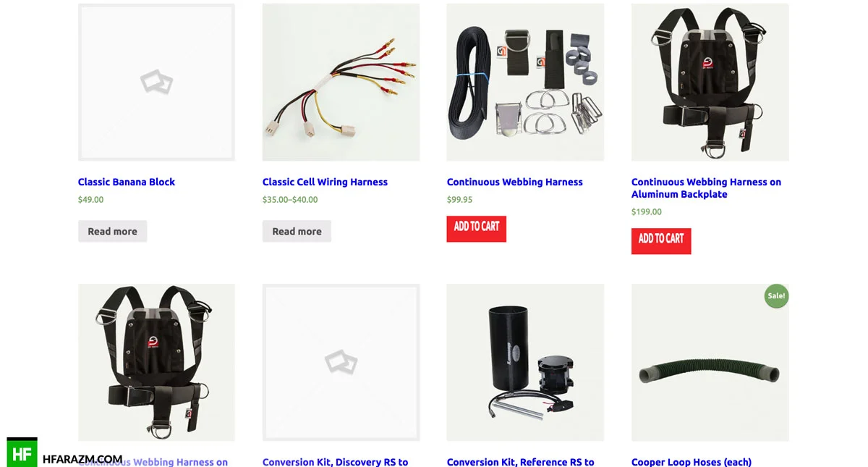Screen dimensions: 868x467
Task: Click the Conversion Kit Reference RS canister image
Action: point(525,362)
